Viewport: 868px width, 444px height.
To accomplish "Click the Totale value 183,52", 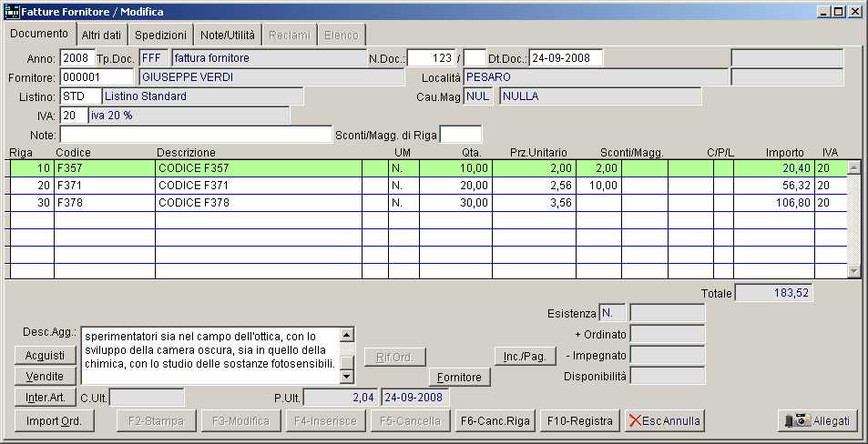I will pyautogui.click(x=774, y=293).
